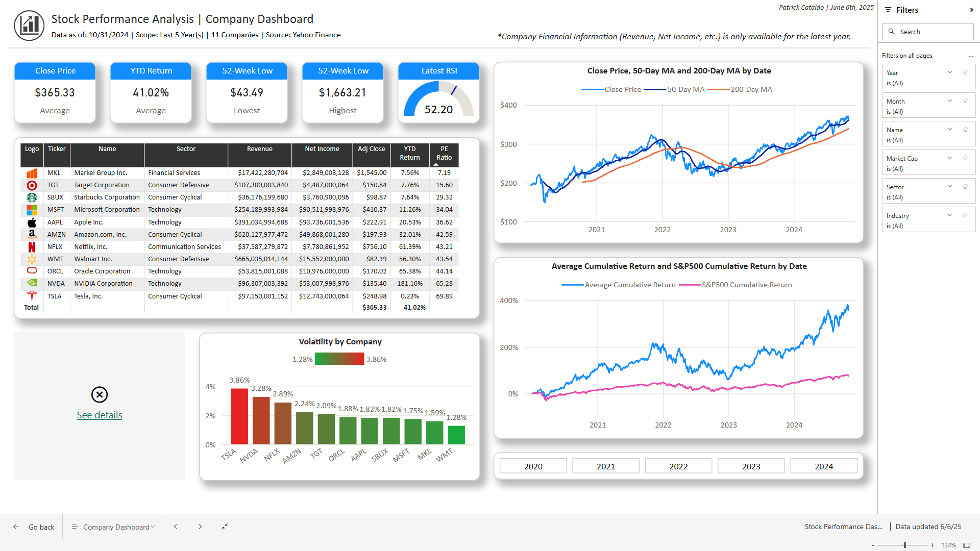This screenshot has height=551, width=980.
Task: Click the Starbucks logo in the table
Action: tap(32, 197)
